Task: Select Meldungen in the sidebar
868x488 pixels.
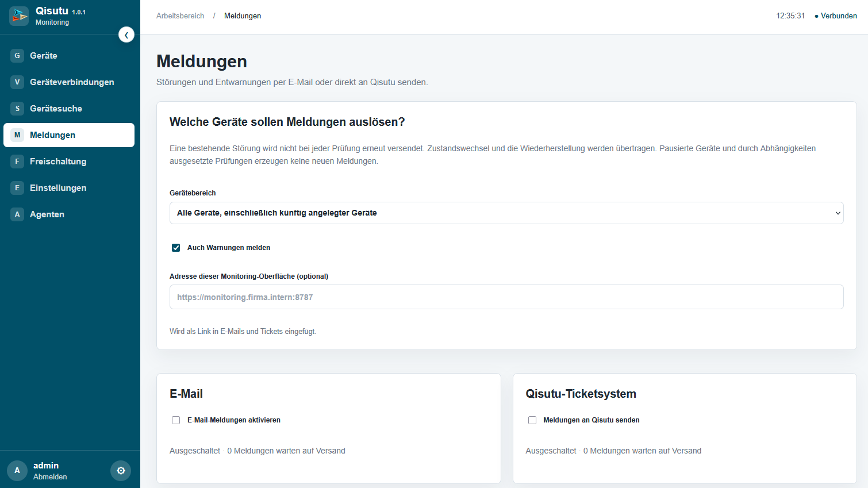Action: pyautogui.click(x=69, y=135)
